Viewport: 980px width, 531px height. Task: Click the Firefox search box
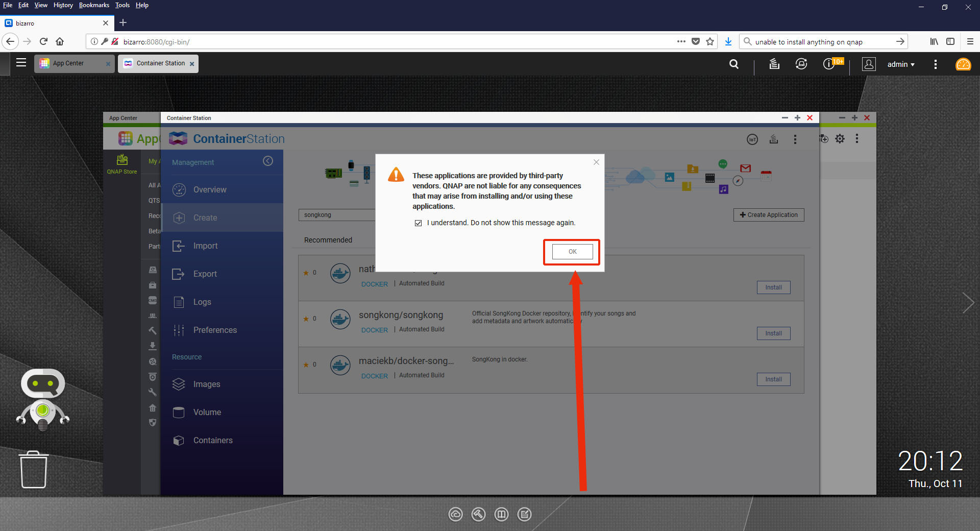pyautogui.click(x=823, y=42)
